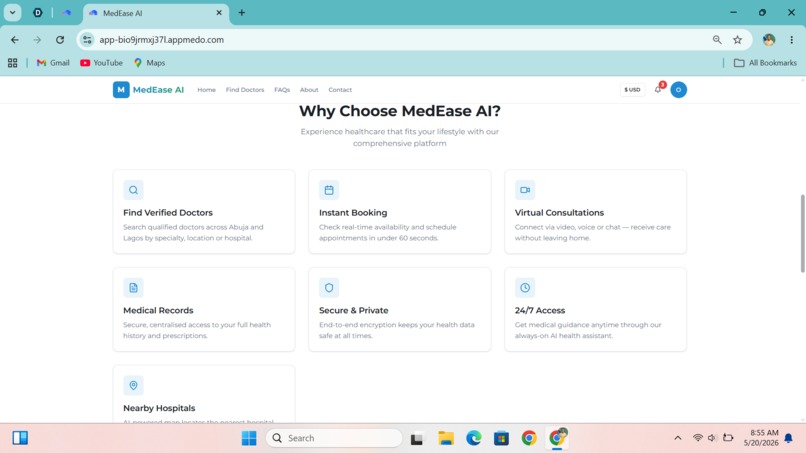Open the Windows Start menu
The image size is (806, 453).
click(x=249, y=438)
